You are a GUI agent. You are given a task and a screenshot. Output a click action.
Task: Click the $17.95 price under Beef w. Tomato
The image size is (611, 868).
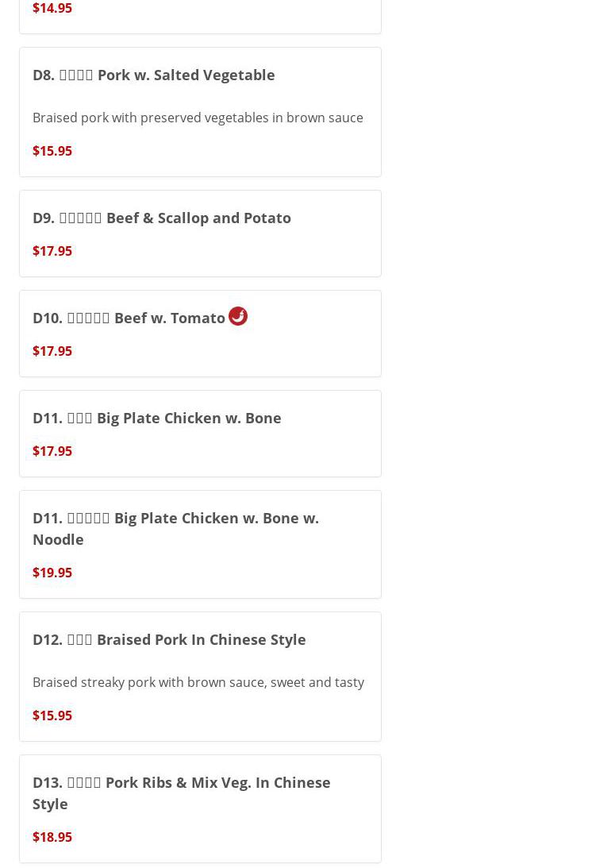point(52,351)
